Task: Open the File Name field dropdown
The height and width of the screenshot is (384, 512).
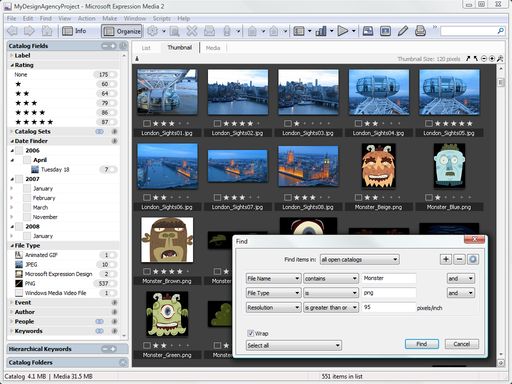Action: coord(273,279)
